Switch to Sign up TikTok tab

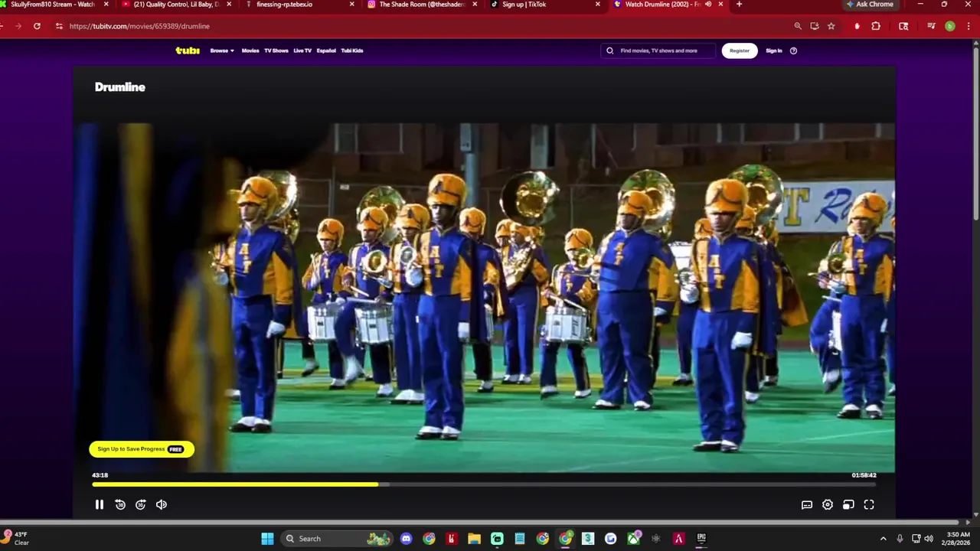(545, 5)
